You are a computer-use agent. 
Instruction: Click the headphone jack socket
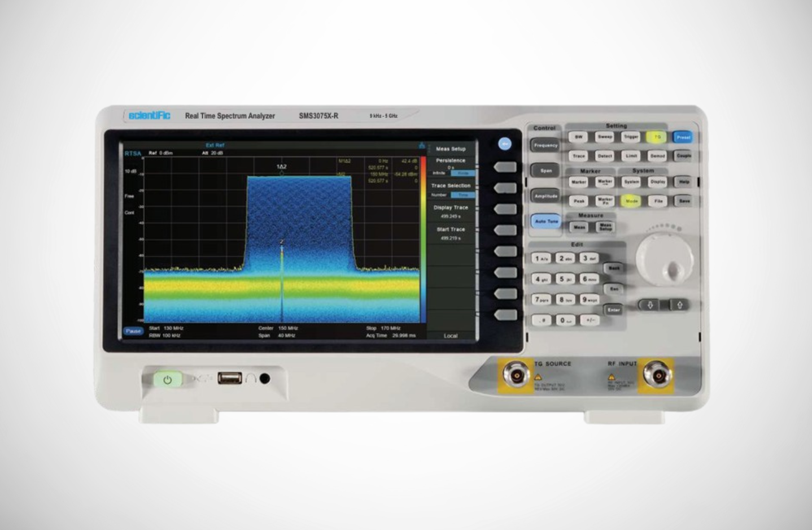click(264, 378)
